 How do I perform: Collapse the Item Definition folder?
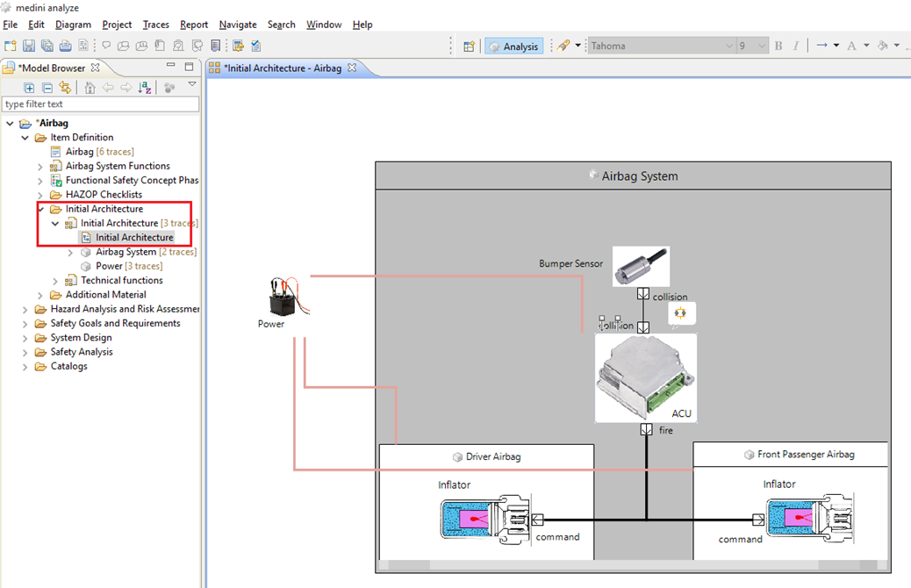coord(25,138)
